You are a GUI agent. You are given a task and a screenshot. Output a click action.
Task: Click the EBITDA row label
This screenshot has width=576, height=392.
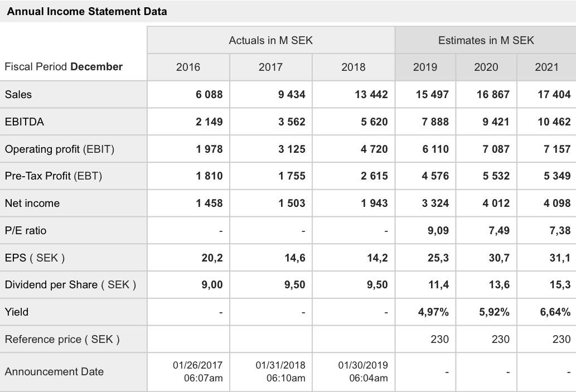click(x=24, y=122)
